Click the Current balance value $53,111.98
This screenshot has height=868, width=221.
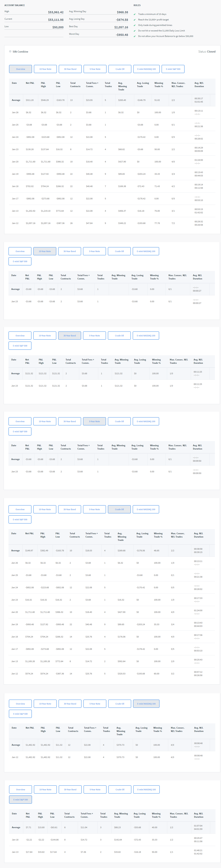(56, 19)
